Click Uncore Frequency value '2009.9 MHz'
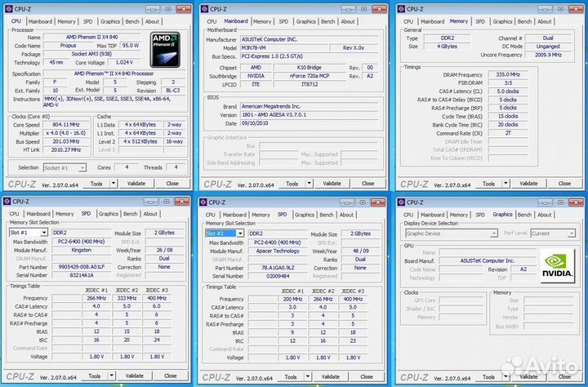The image size is (588, 387). point(547,55)
